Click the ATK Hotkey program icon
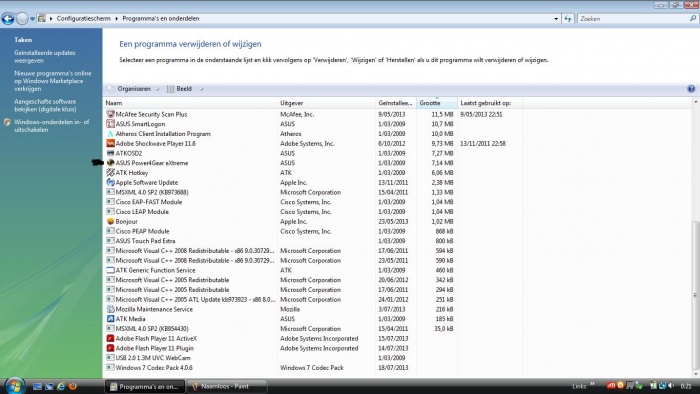The image size is (700, 394). click(110, 173)
